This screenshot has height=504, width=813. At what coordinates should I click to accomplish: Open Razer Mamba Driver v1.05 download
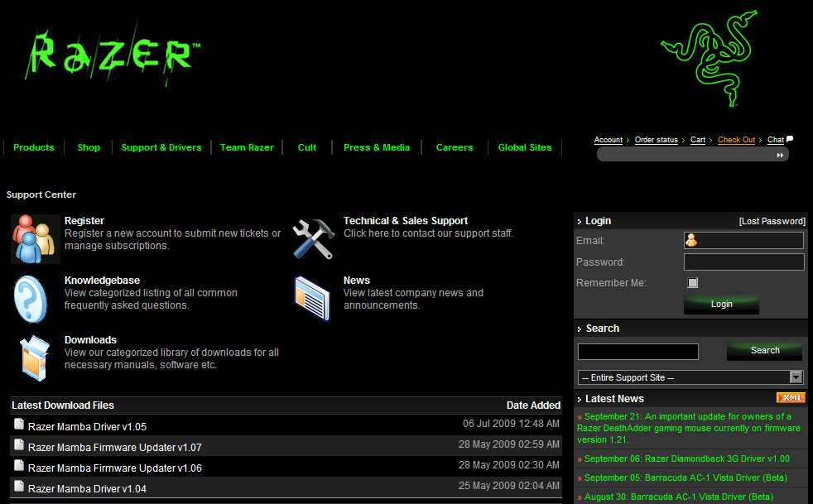coord(87,427)
